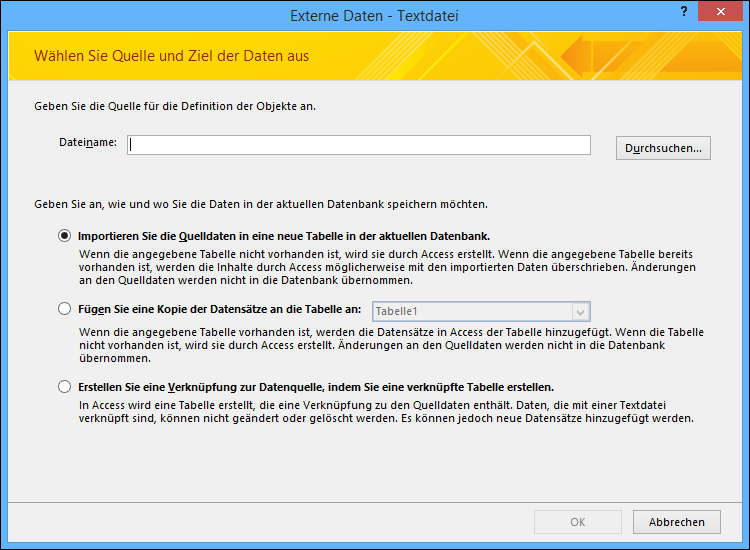Click label Fügen Sie eine Kopie der Datensätze
Viewport: 750px width, 550px height.
point(220,309)
